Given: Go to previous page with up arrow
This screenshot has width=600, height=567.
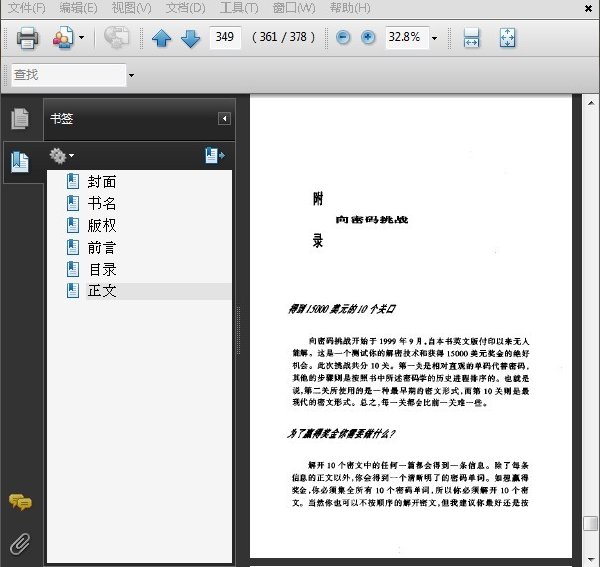Looking at the screenshot, I should click(x=161, y=38).
